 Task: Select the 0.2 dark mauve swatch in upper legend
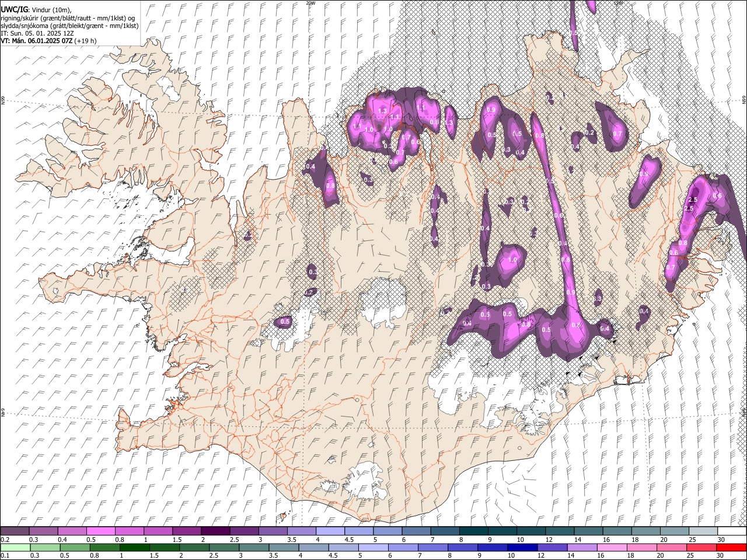15,531
